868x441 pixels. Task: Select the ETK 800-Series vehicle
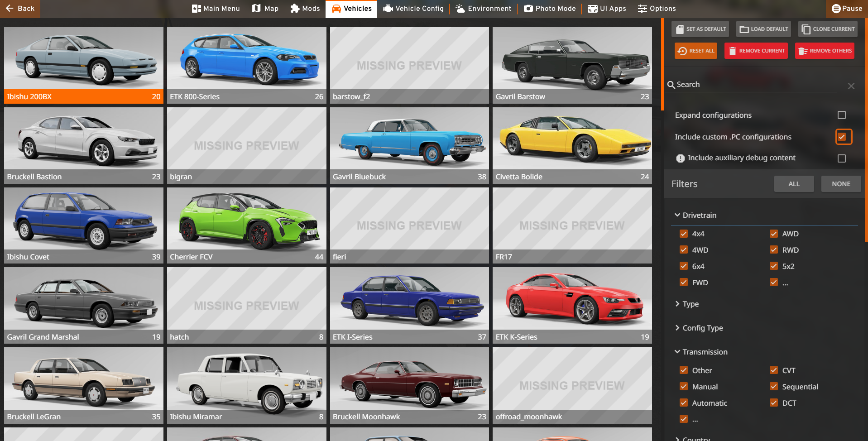click(x=247, y=65)
